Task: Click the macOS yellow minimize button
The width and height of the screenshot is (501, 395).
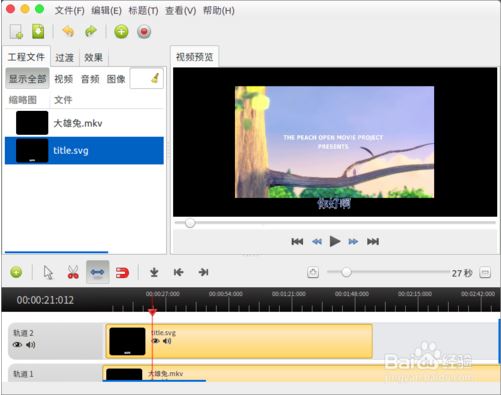Action: click(x=25, y=9)
